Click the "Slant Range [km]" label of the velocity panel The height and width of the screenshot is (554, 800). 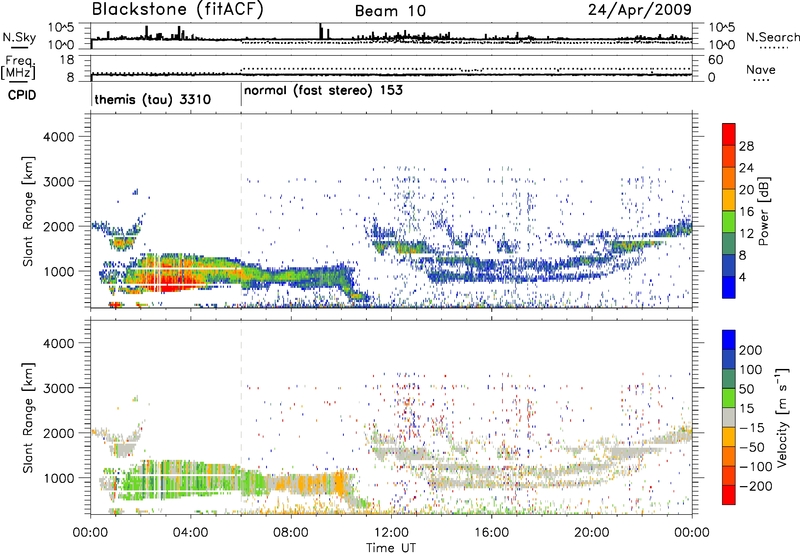[x=29, y=417]
